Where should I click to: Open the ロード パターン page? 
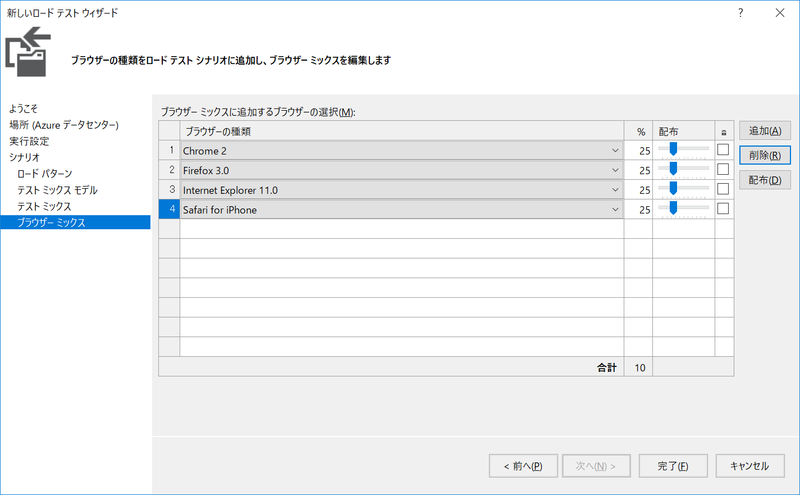pos(45,174)
